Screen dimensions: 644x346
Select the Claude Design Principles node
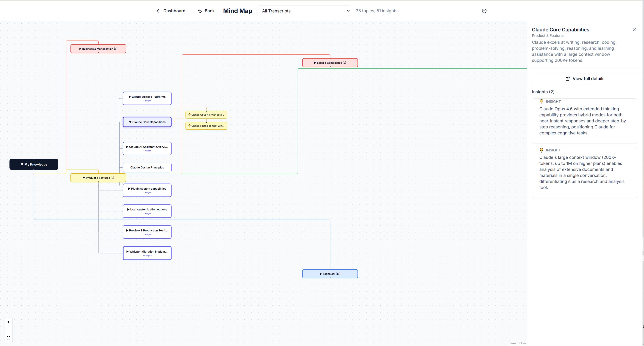[147, 168]
